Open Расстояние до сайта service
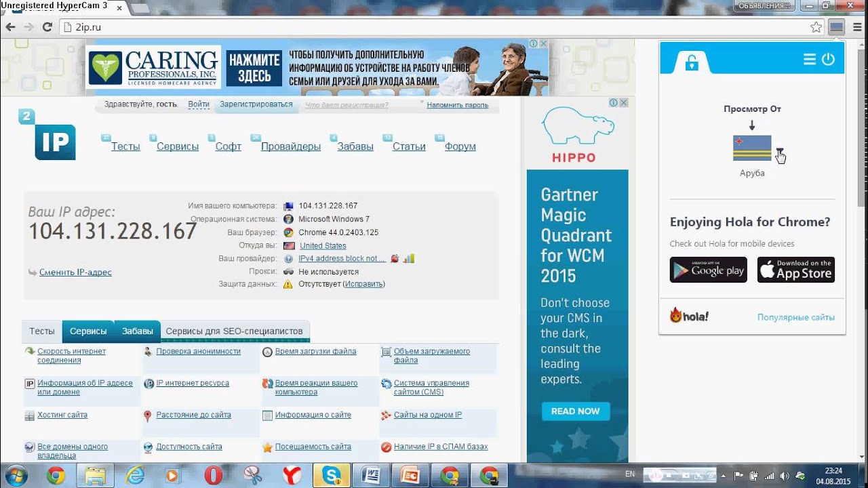This screenshot has height=488, width=868. 193,415
